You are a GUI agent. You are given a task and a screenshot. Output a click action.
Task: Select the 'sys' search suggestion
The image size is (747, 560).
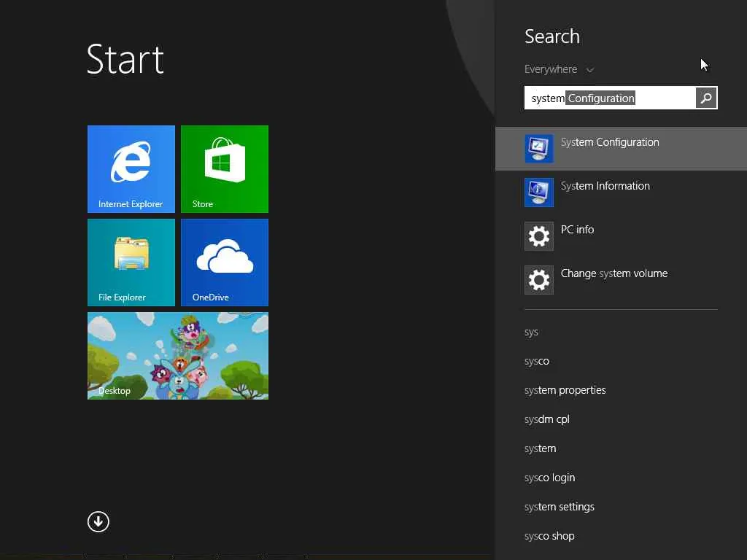[x=531, y=332]
